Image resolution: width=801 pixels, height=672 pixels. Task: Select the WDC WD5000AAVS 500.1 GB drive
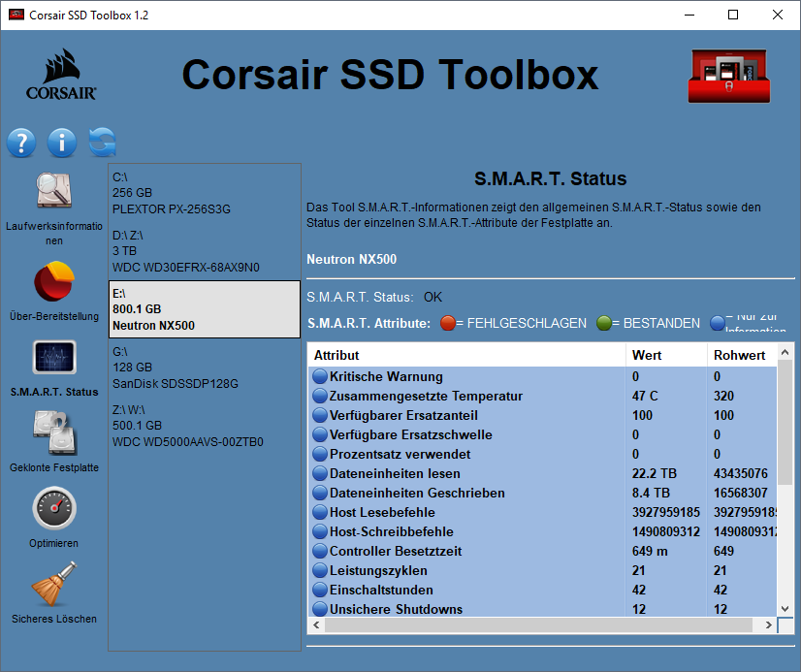pyautogui.click(x=187, y=426)
